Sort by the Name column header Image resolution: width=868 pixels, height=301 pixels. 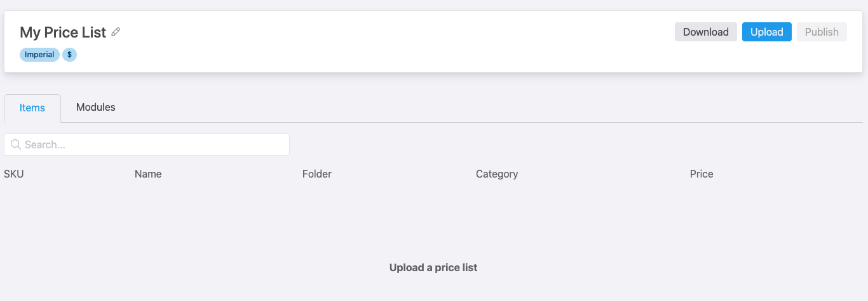(x=148, y=174)
